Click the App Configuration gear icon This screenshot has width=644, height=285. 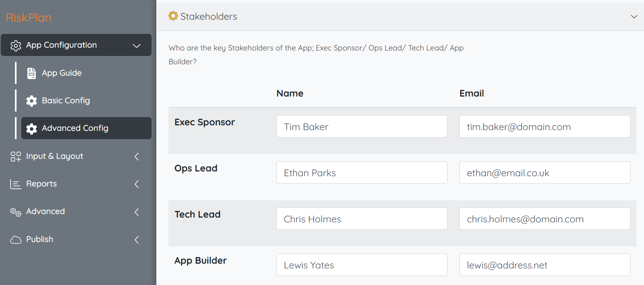coord(16,45)
